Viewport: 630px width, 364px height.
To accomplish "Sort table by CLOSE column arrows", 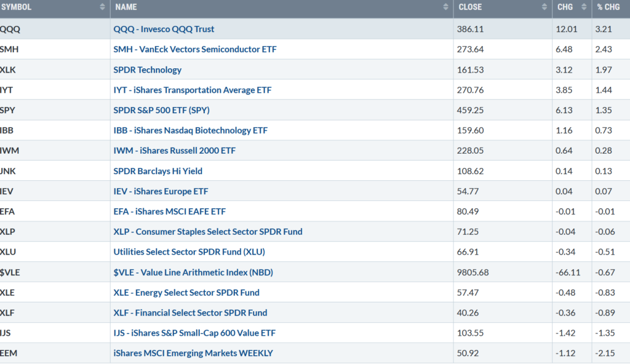I will click(544, 7).
